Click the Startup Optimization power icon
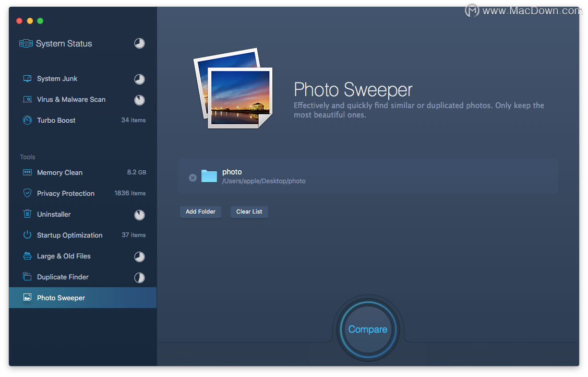The width and height of the screenshot is (588, 377). coord(27,235)
